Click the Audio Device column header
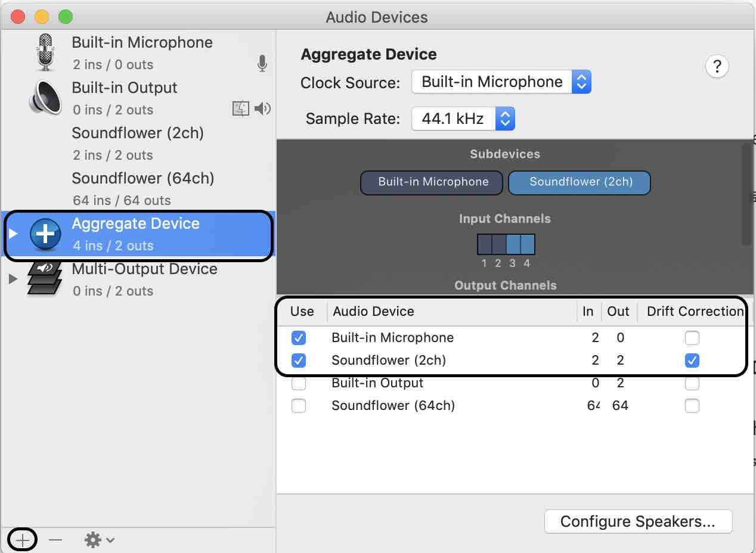Viewport: 756px width, 553px height. pos(452,311)
